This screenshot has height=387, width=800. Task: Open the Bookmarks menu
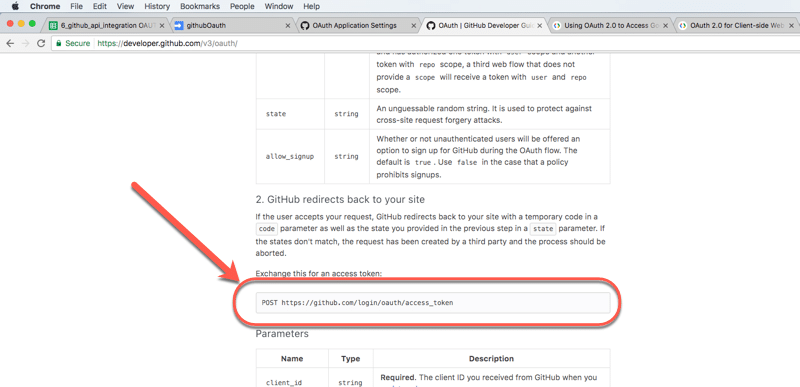point(200,7)
